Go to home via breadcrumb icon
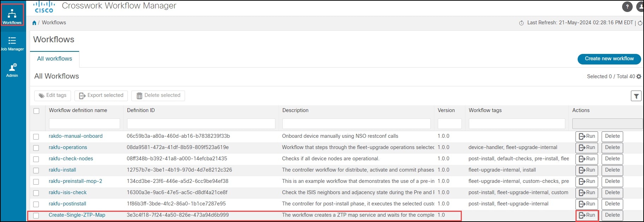Image resolution: width=644 pixels, height=222 pixels. click(x=34, y=23)
